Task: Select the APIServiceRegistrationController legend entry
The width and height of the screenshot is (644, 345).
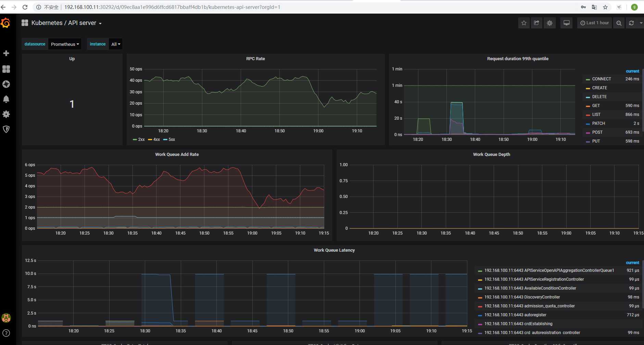Action: tap(534, 279)
